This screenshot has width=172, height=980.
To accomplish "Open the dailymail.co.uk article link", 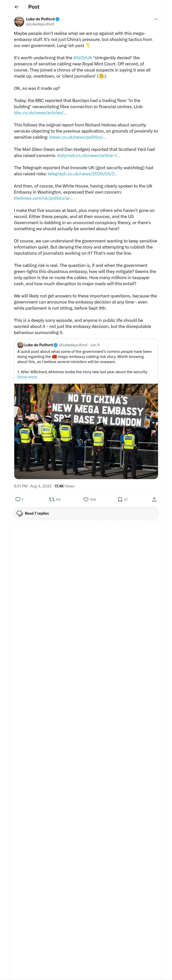I will click(88, 155).
